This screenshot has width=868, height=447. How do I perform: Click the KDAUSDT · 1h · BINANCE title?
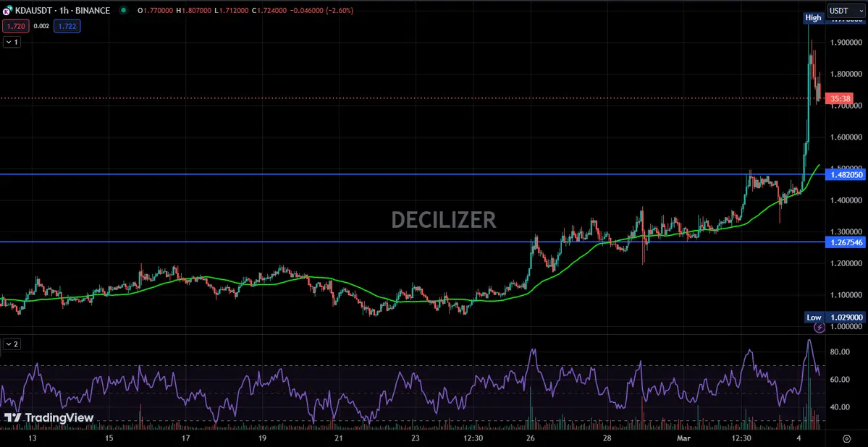62,11
